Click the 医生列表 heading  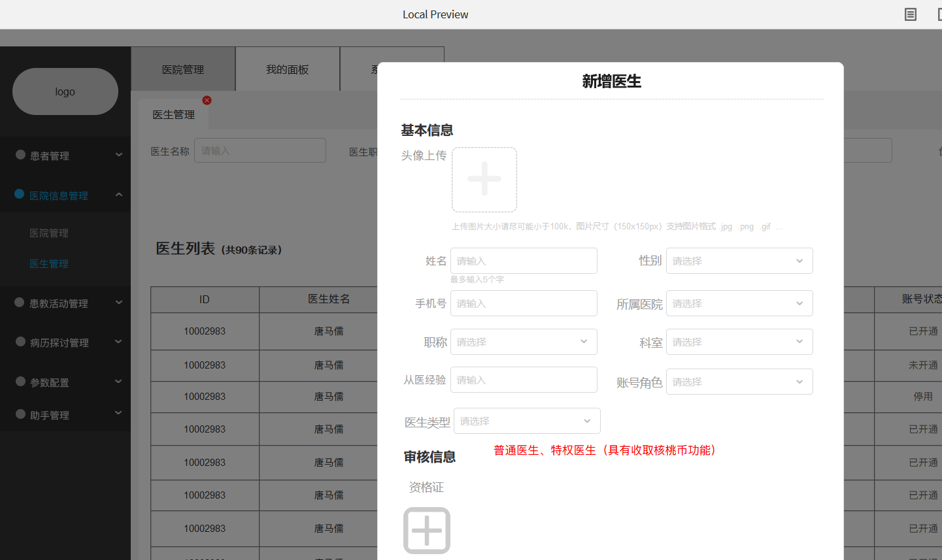pyautogui.click(x=185, y=248)
